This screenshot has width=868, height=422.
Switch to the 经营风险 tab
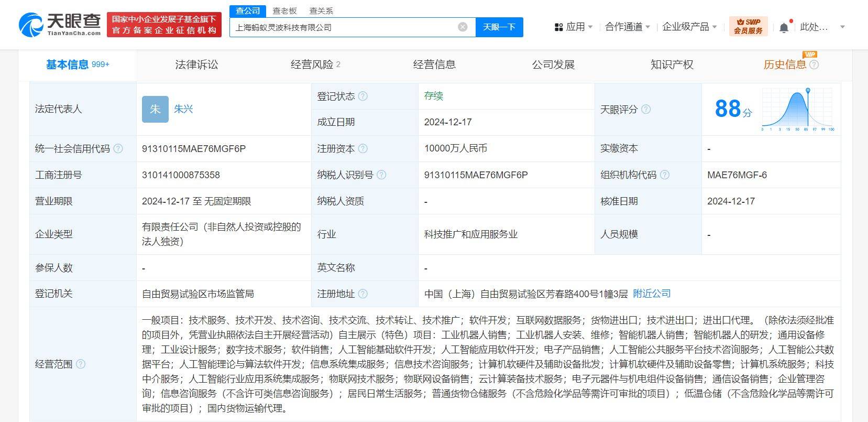tap(315, 65)
